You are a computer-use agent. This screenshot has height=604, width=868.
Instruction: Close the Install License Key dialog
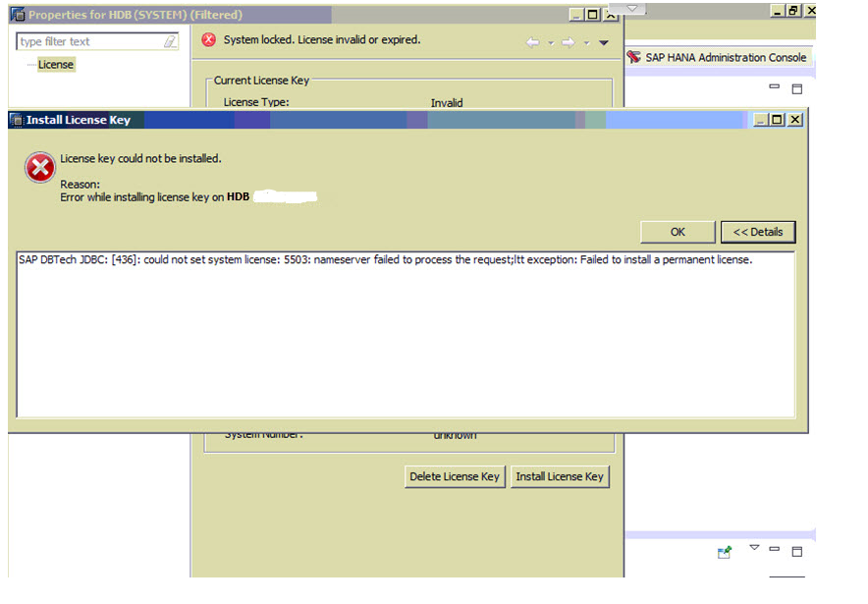click(795, 120)
